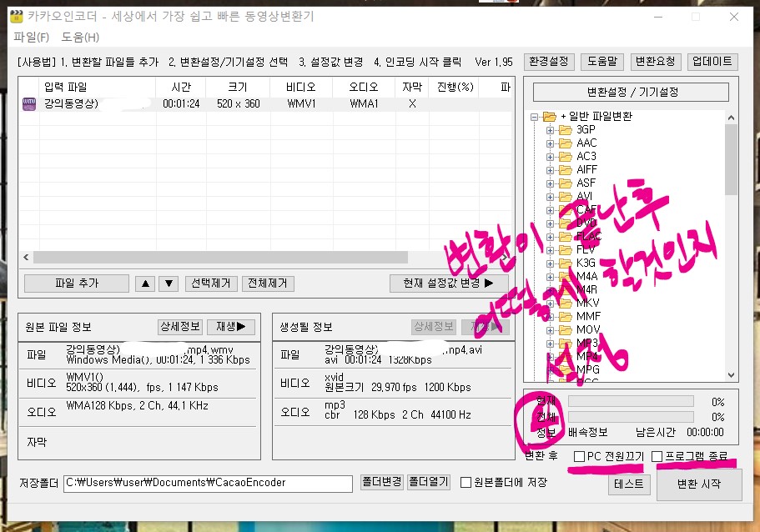760x532 pixels.
Task: Play original file with 재생▶
Action: pyautogui.click(x=231, y=327)
